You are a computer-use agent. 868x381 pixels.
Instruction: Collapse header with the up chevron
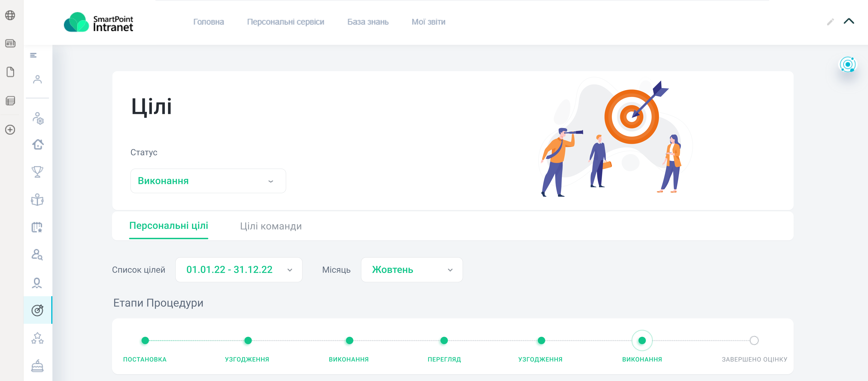click(x=848, y=22)
